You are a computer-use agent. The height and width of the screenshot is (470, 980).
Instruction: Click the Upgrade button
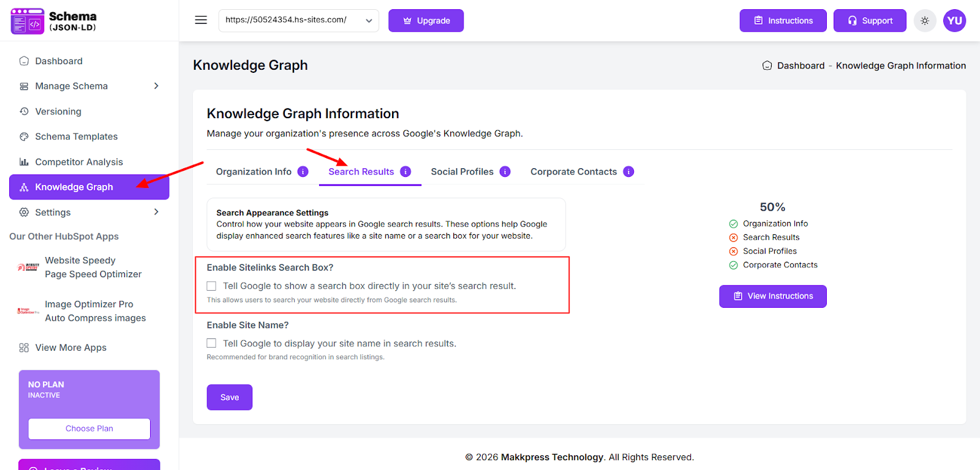tap(426, 21)
